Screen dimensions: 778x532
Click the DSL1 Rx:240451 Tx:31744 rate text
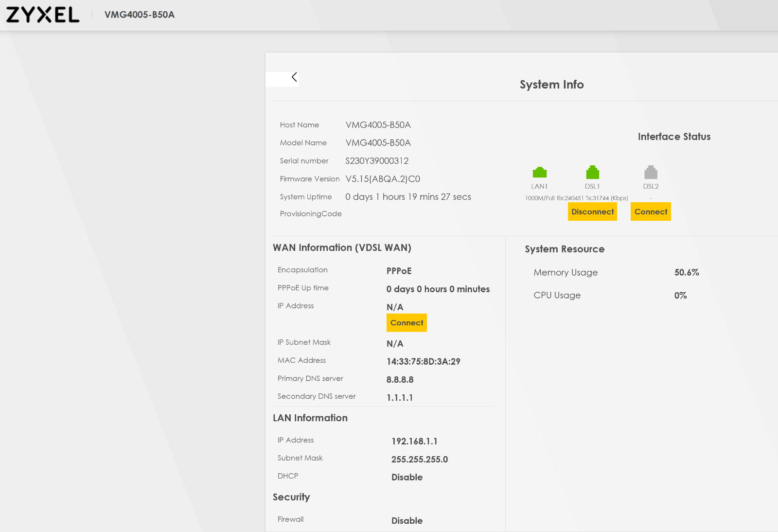pos(592,198)
